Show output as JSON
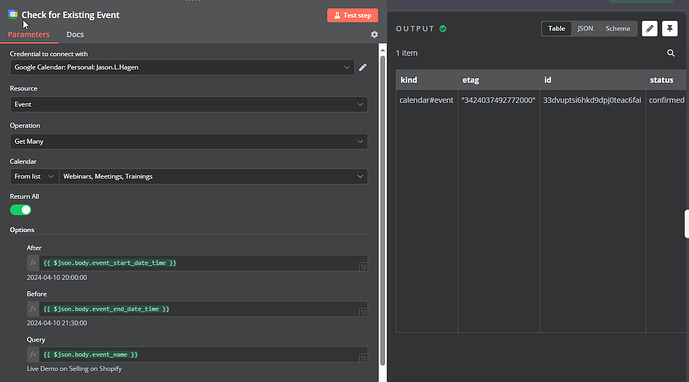 coord(585,29)
